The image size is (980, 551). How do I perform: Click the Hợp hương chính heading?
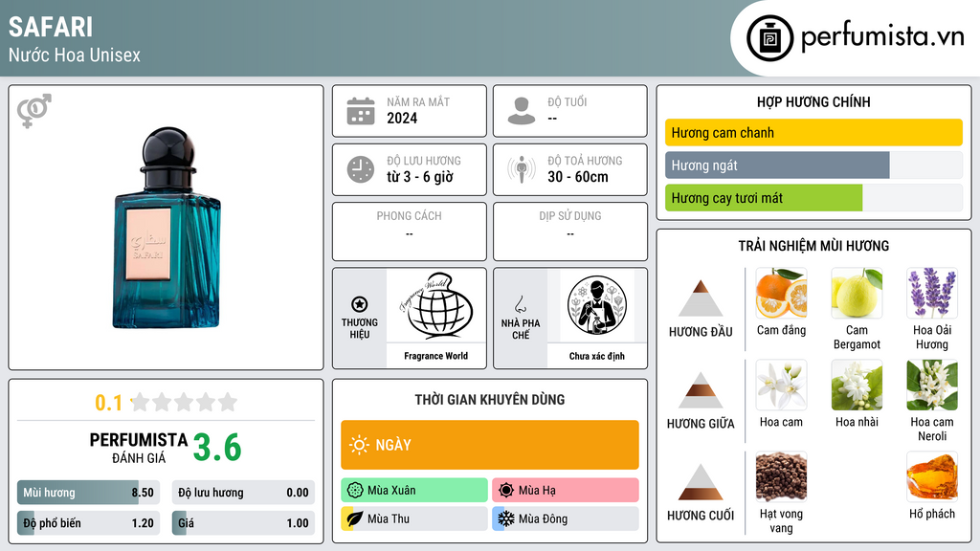coord(813,101)
